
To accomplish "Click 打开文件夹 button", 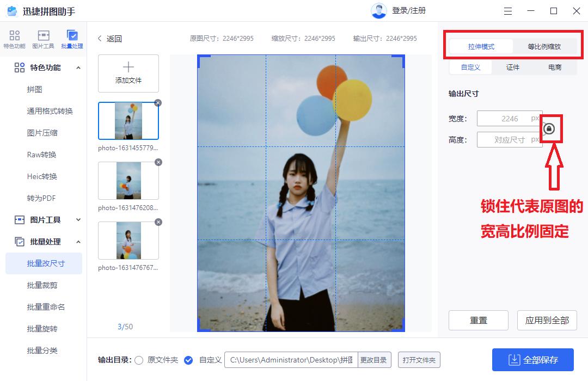I will (x=419, y=360).
